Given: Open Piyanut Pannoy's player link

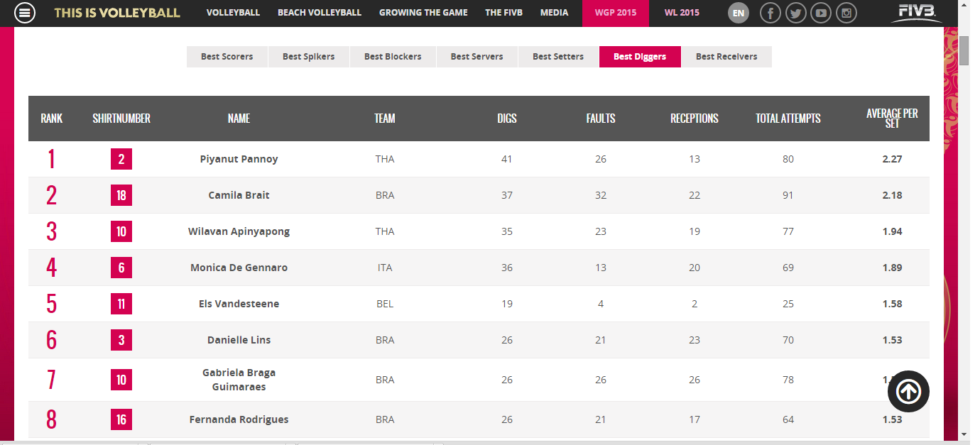Looking at the screenshot, I should click(x=239, y=159).
